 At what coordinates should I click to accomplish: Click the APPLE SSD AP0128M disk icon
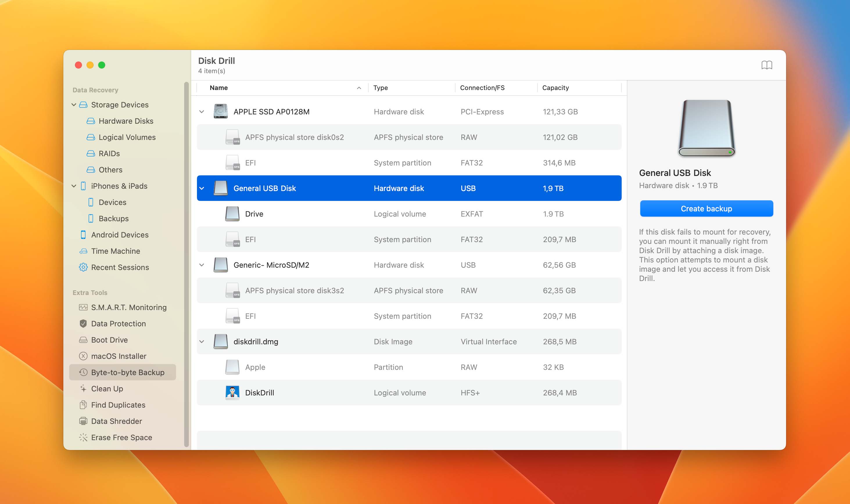click(x=220, y=111)
